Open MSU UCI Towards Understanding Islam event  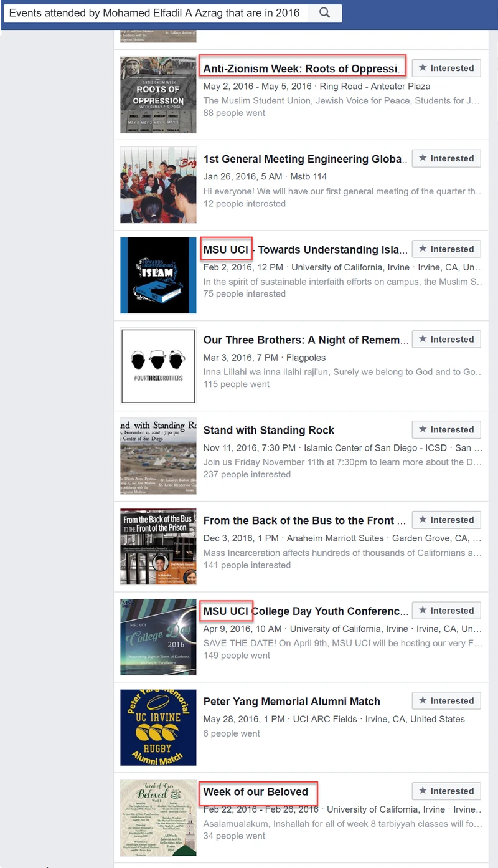pos(306,250)
